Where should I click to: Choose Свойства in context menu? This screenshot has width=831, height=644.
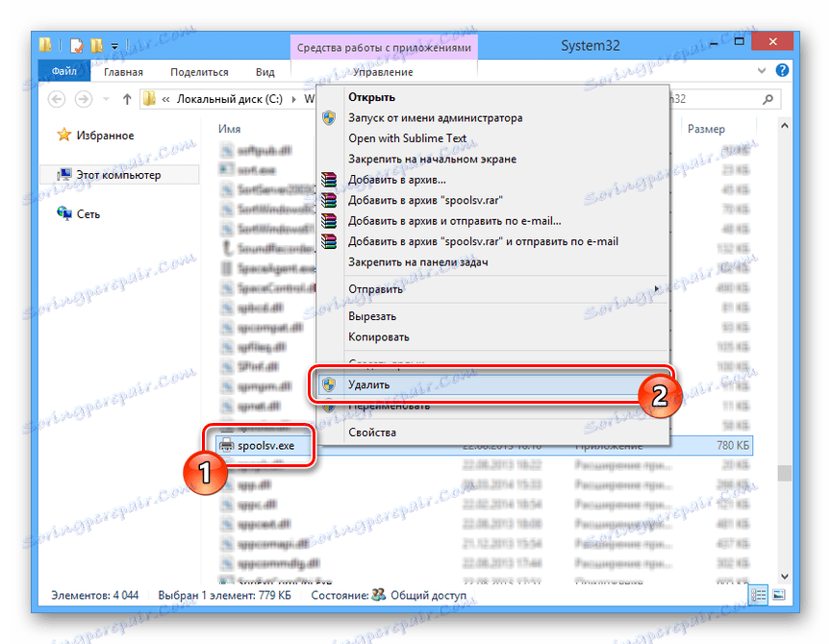[492, 433]
